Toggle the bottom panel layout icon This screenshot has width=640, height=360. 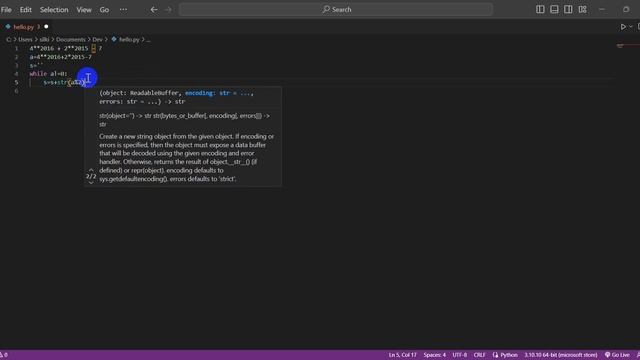click(x=554, y=9)
